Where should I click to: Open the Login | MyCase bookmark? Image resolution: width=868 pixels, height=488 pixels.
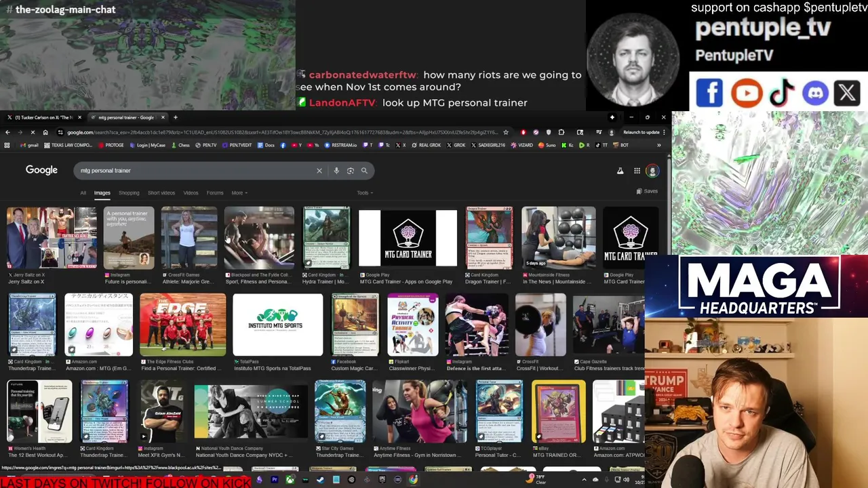pos(147,145)
